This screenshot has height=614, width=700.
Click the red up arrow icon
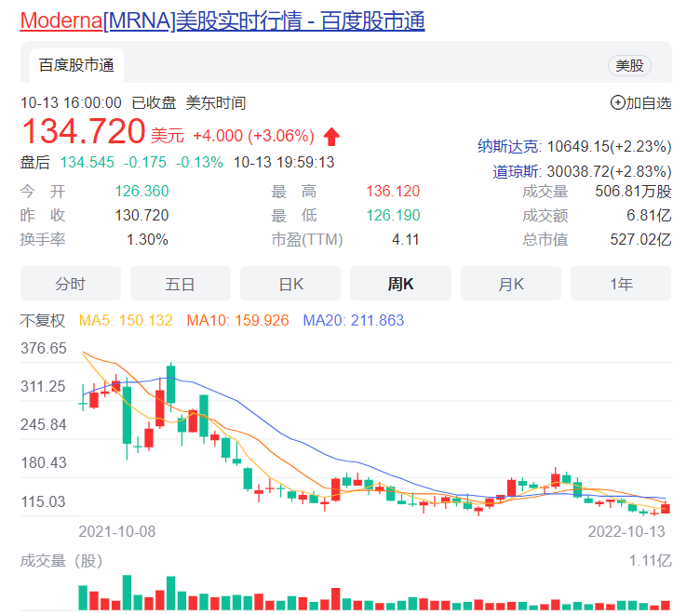pyautogui.click(x=331, y=136)
